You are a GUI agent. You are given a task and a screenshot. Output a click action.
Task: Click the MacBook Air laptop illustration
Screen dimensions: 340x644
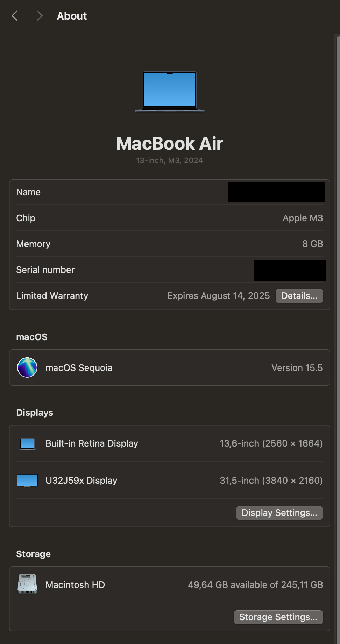click(170, 92)
